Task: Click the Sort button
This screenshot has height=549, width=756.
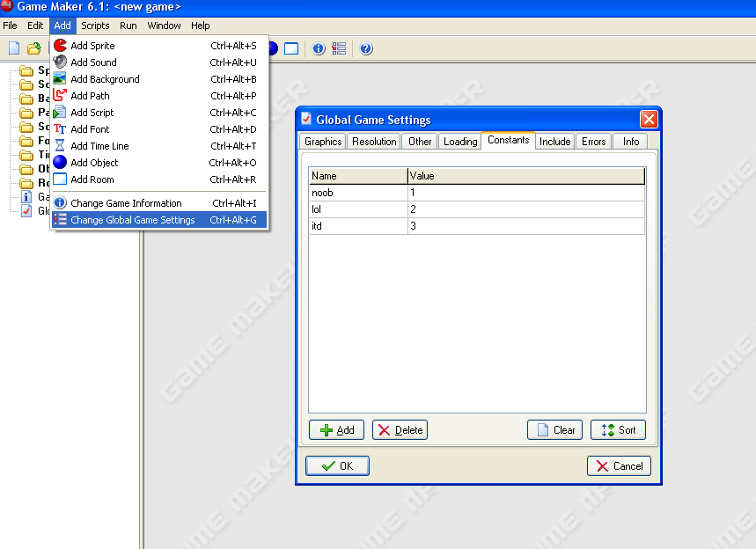Action: [x=618, y=430]
